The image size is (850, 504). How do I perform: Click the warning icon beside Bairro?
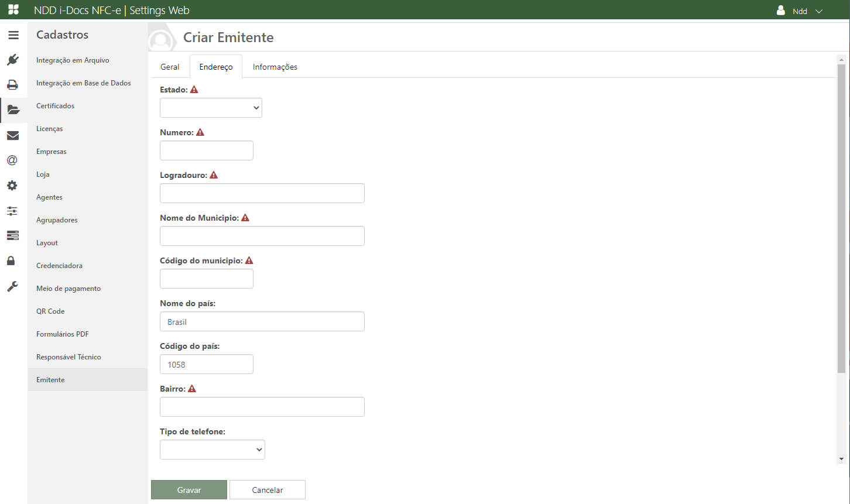click(x=192, y=389)
